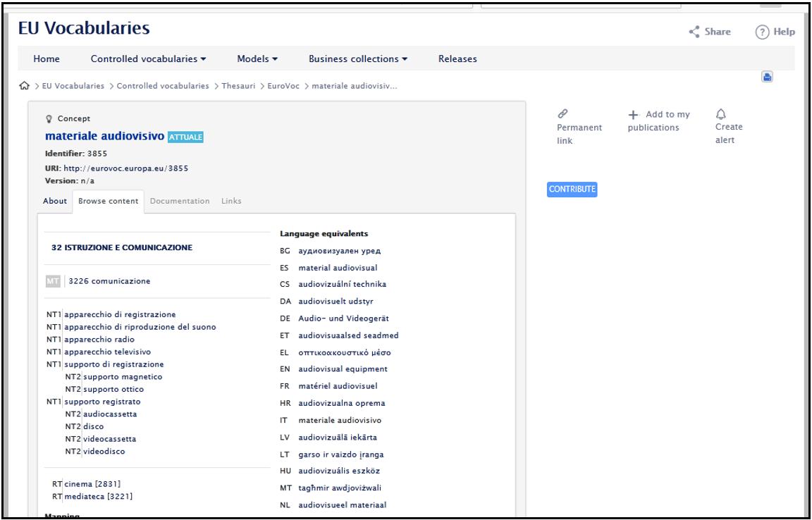
Task: Open apparecchio di registrazione term
Action: [120, 314]
